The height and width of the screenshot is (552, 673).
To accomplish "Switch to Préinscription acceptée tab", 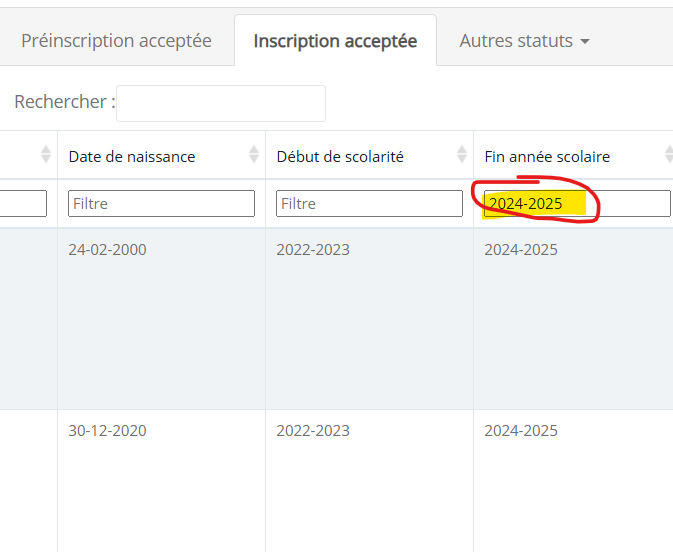I will (116, 41).
